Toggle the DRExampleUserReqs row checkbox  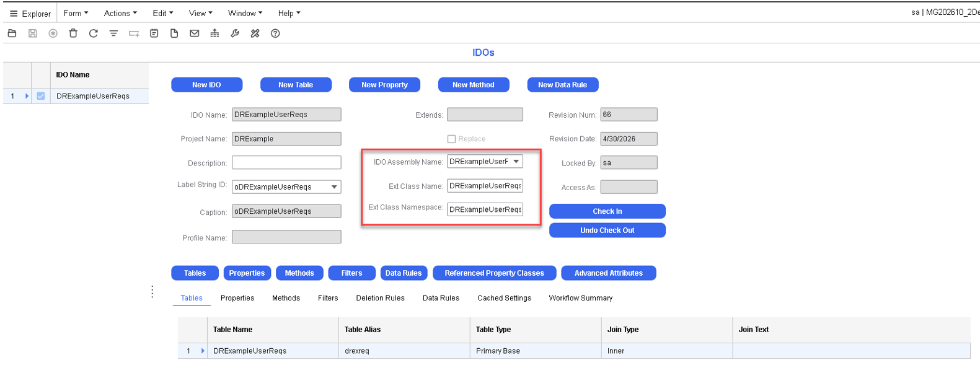(41, 96)
